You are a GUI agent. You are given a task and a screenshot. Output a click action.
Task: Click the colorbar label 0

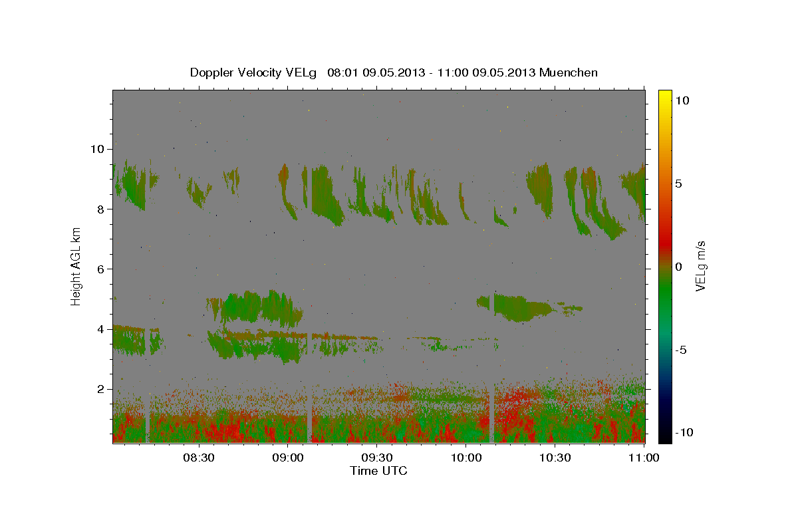(x=678, y=267)
